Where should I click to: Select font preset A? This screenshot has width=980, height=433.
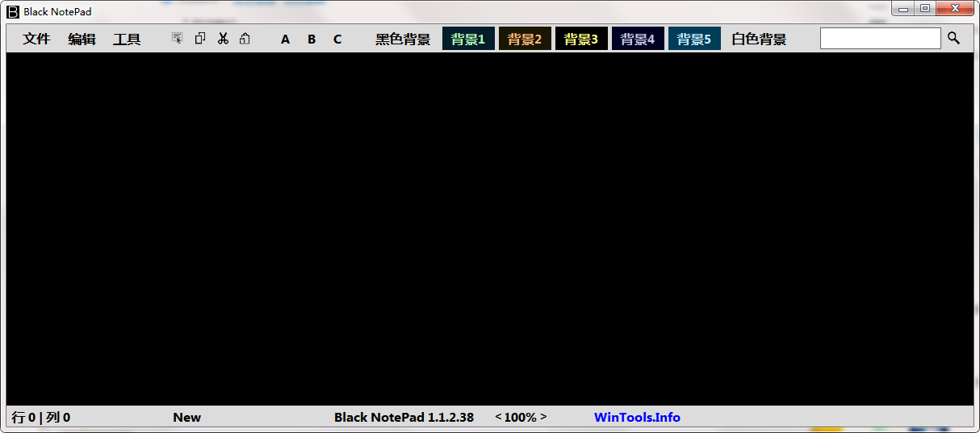[x=285, y=40]
